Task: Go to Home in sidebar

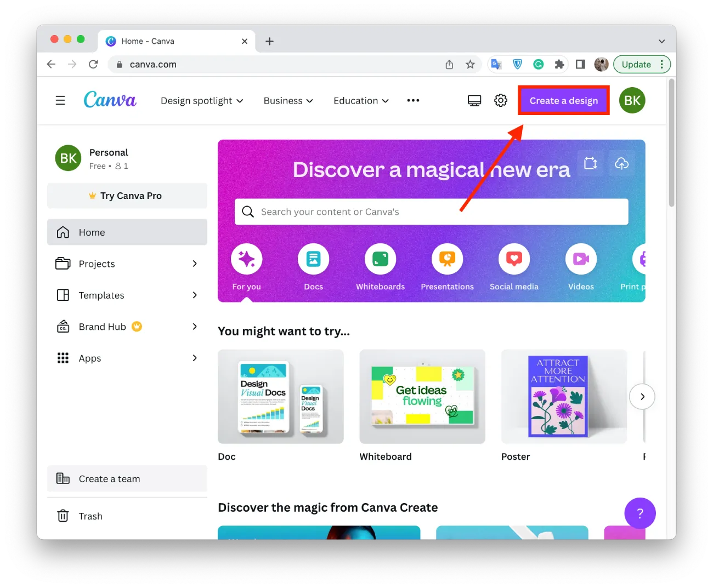Action: [x=127, y=232]
